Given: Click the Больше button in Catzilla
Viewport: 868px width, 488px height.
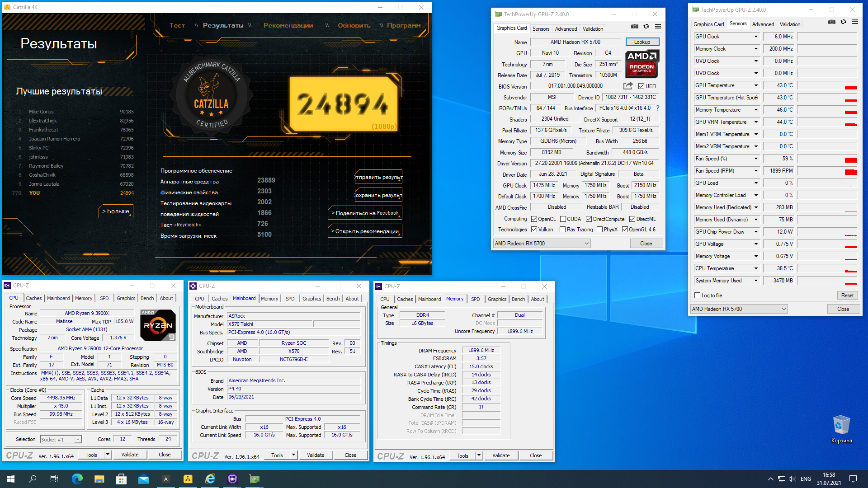Looking at the screenshot, I should click(x=116, y=211).
